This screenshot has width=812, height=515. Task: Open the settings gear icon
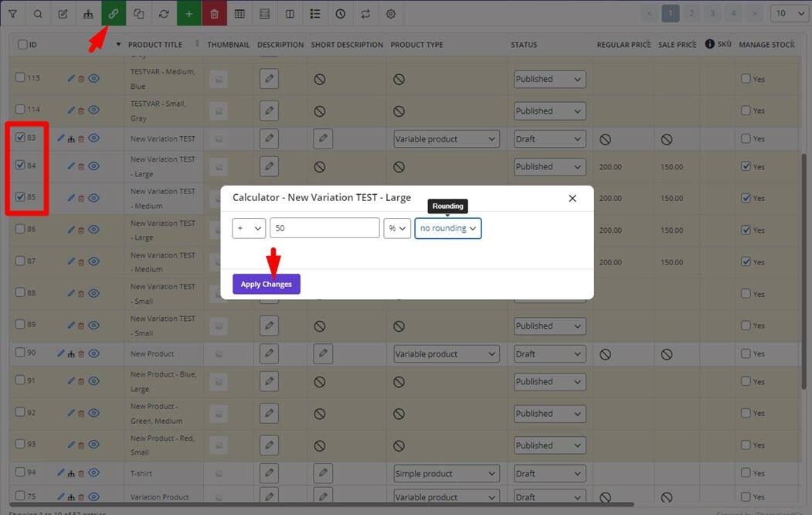[x=390, y=13]
